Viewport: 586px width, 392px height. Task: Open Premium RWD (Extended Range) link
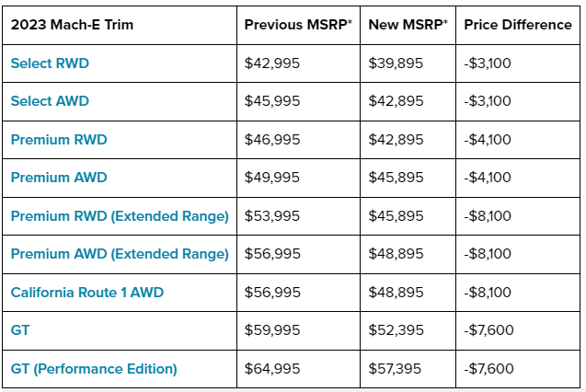click(120, 216)
